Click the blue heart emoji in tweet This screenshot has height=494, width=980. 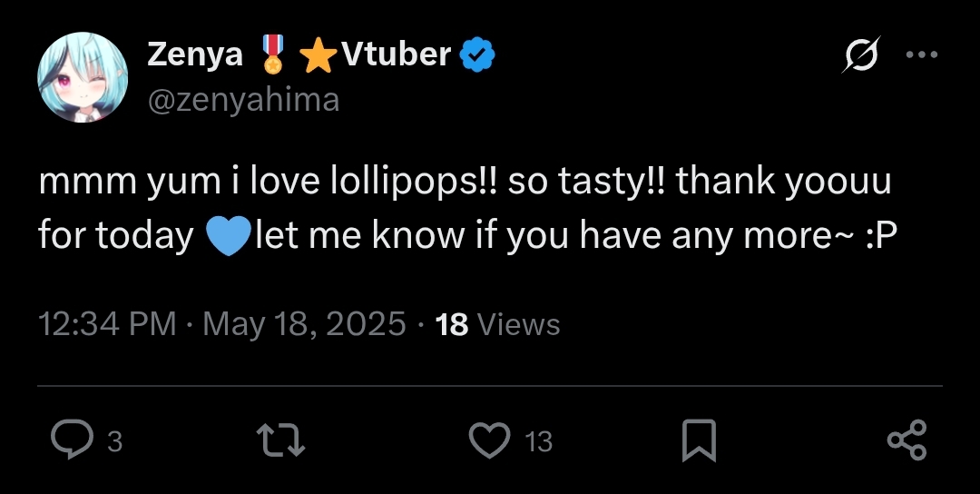pyautogui.click(x=227, y=238)
